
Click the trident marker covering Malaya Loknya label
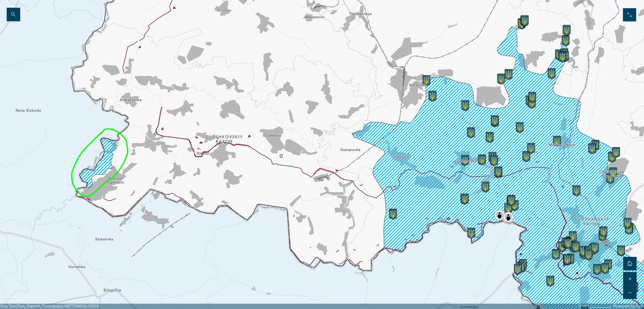(557, 141)
